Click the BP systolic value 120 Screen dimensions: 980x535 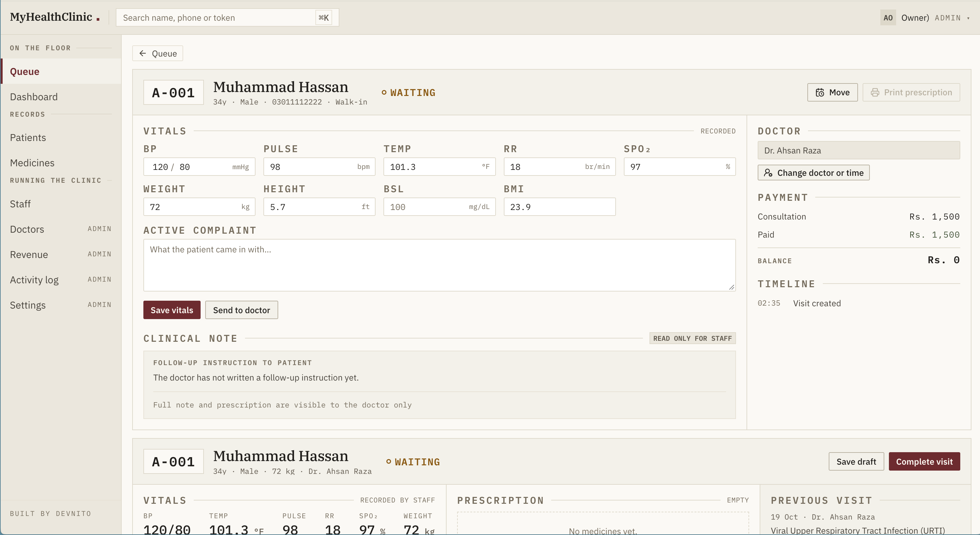(160, 167)
